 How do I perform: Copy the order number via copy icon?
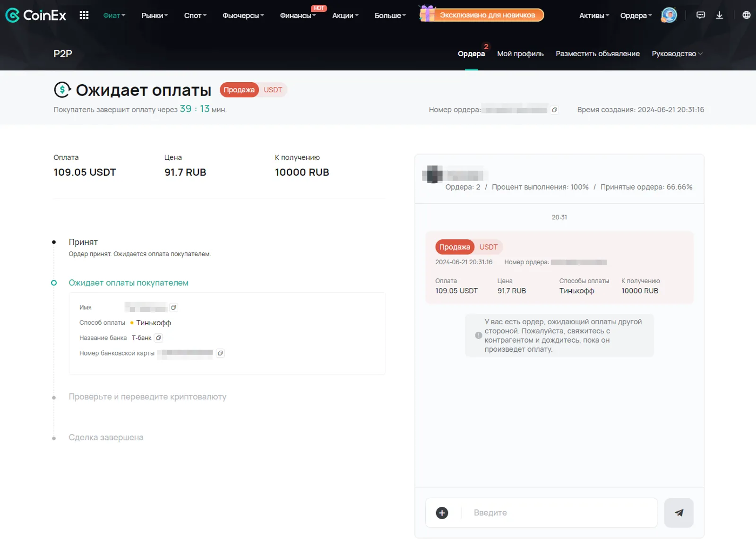[555, 110]
